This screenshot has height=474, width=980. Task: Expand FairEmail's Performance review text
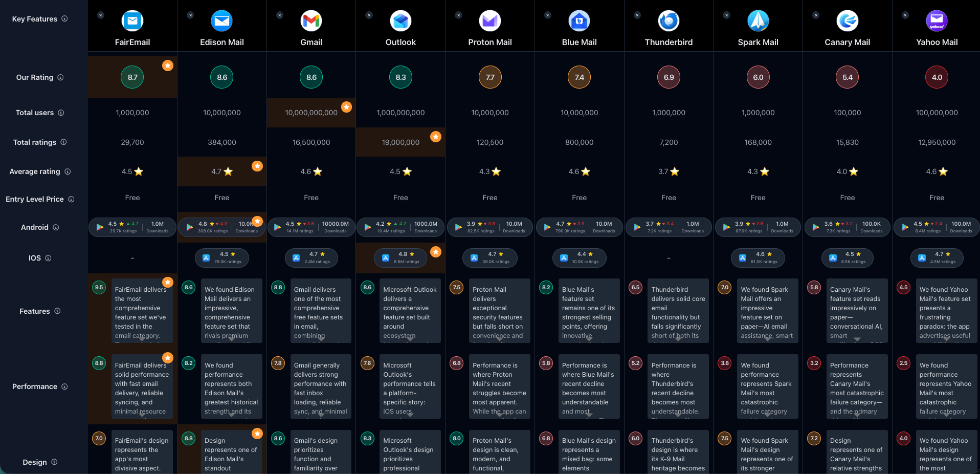(x=142, y=415)
